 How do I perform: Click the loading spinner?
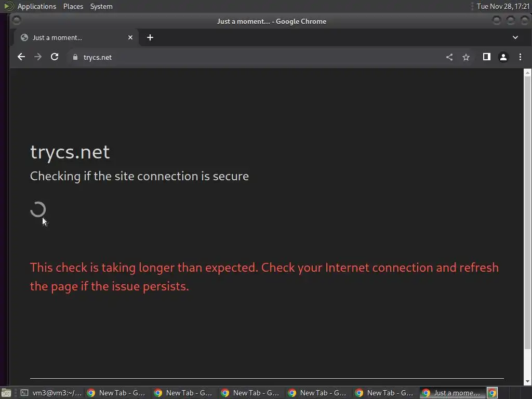(38, 209)
